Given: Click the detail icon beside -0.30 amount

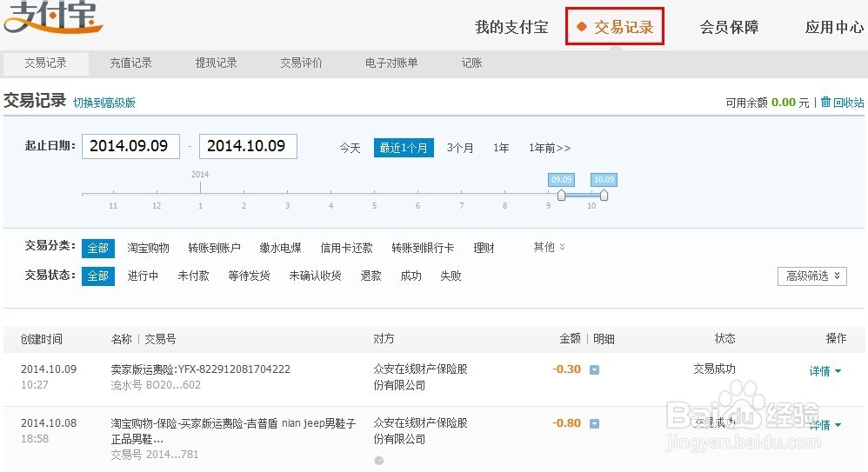Looking at the screenshot, I should (x=594, y=369).
